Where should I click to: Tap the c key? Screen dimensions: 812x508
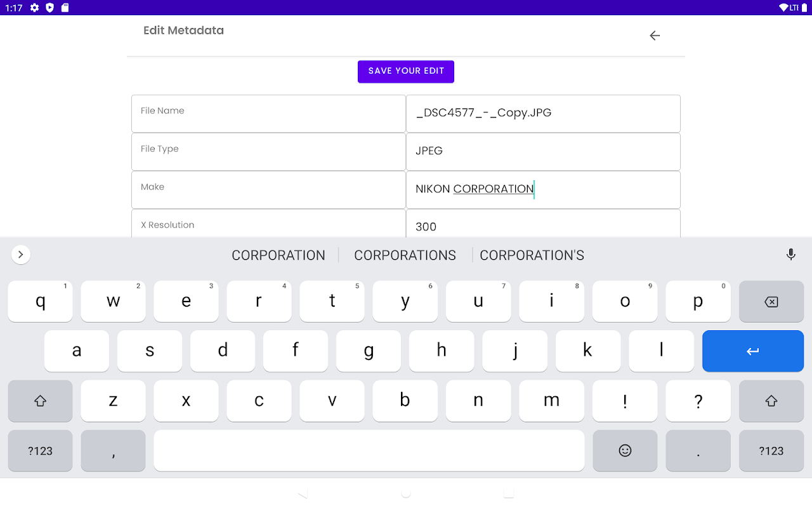coord(259,401)
